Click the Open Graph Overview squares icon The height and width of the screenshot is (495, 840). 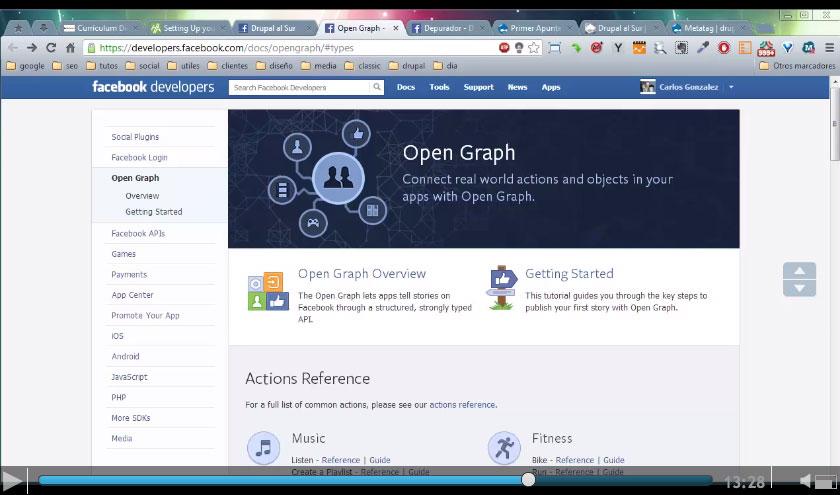pos(268,291)
